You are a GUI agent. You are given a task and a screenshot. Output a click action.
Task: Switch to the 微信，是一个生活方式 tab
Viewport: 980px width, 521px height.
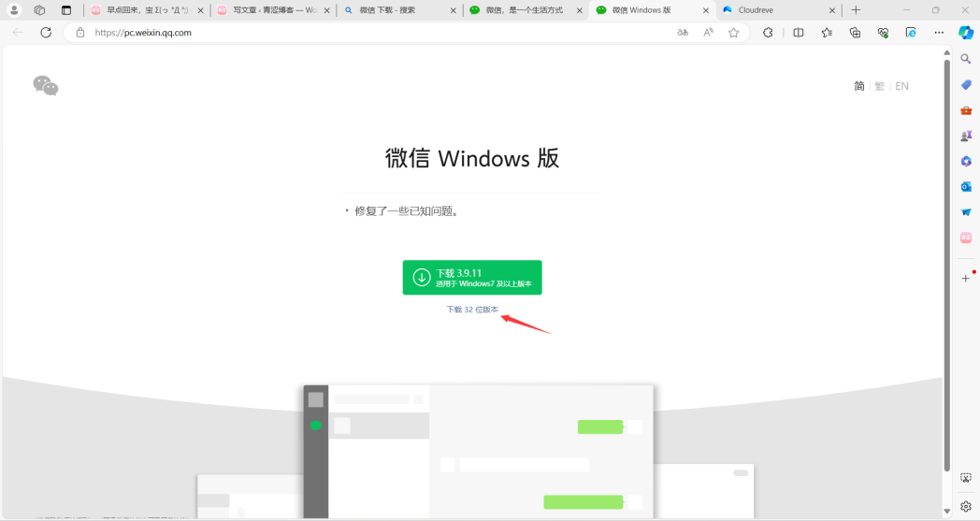point(526,10)
